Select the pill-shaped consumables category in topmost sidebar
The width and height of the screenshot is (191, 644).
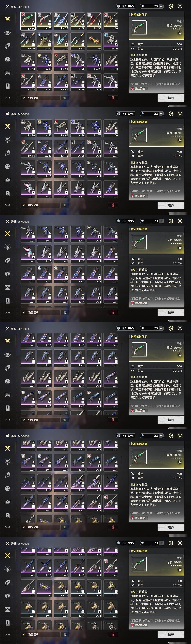coord(7,46)
